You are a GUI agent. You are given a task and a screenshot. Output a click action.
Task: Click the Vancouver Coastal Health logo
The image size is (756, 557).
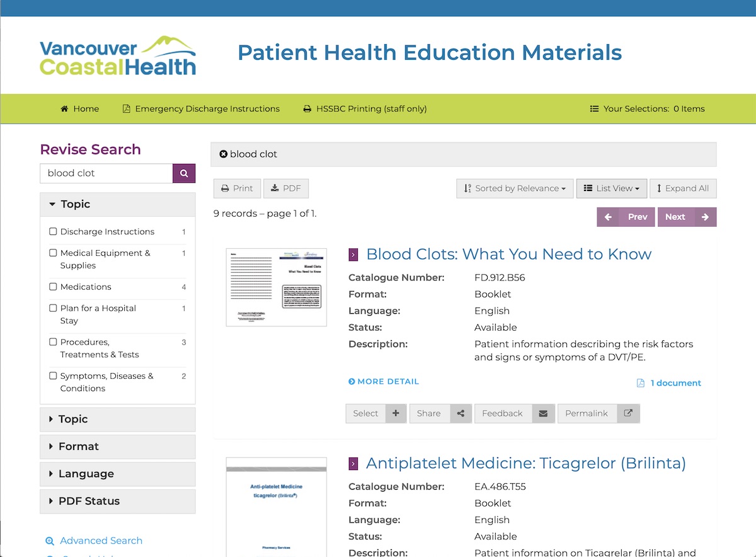click(118, 55)
